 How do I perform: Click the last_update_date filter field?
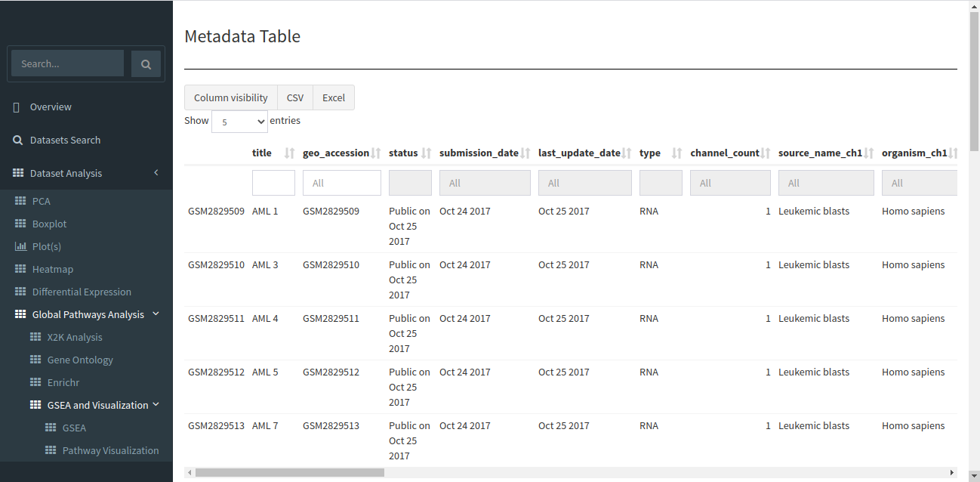coord(585,183)
